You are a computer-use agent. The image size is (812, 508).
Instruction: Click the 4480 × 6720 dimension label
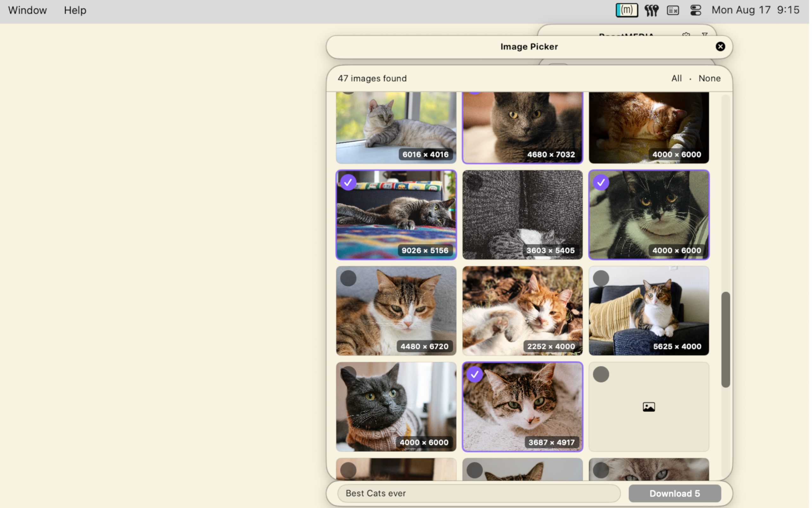pyautogui.click(x=424, y=346)
